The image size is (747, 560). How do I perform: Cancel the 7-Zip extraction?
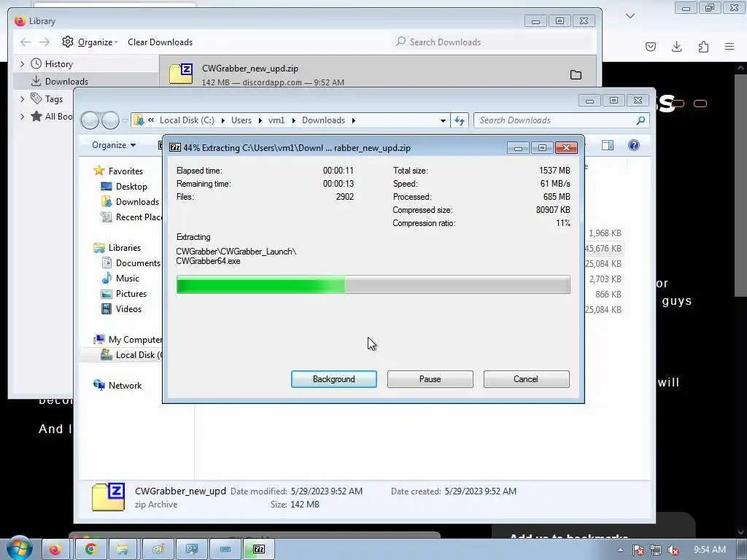pos(526,379)
